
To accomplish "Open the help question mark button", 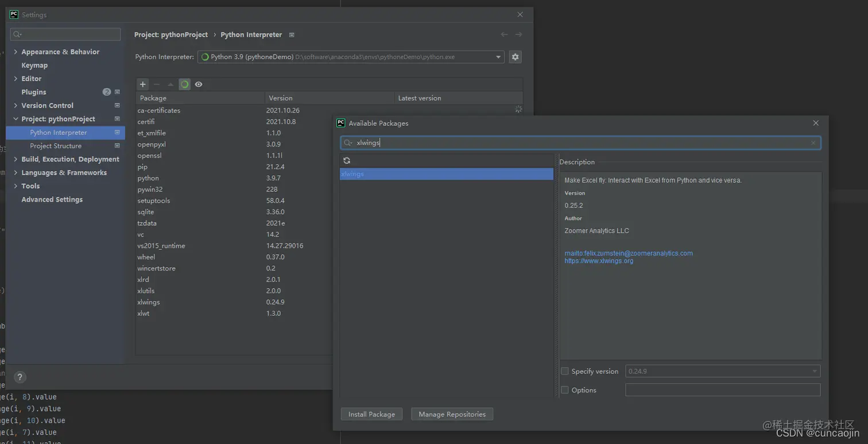I will coord(20,377).
